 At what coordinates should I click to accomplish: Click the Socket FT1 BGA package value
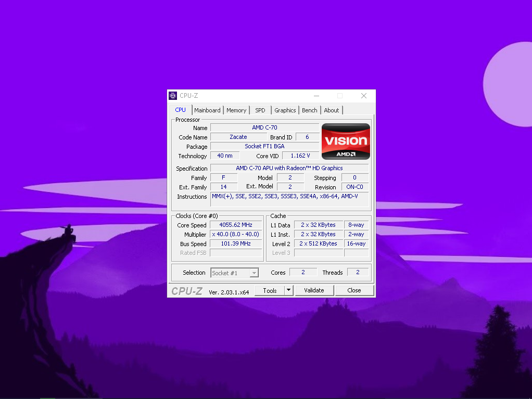[x=264, y=146]
